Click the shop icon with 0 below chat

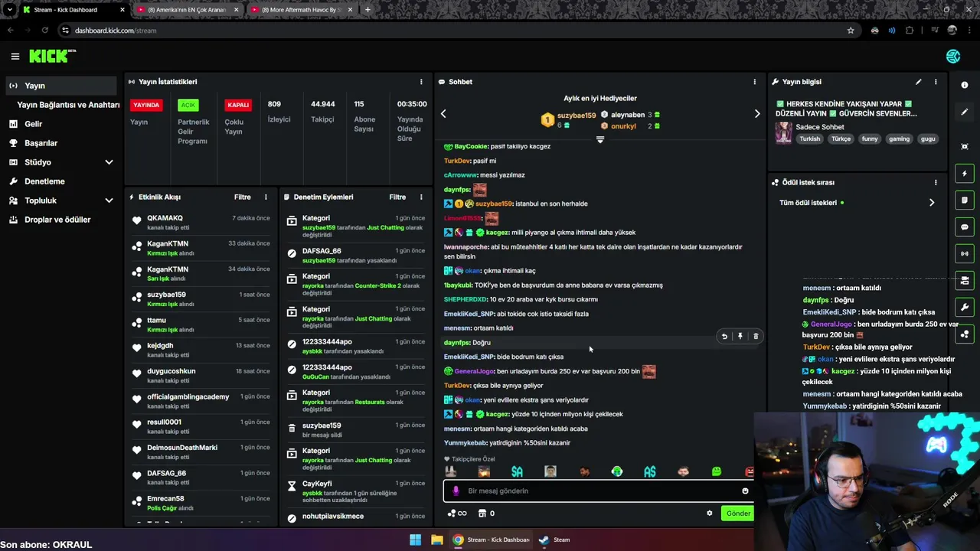tap(485, 514)
